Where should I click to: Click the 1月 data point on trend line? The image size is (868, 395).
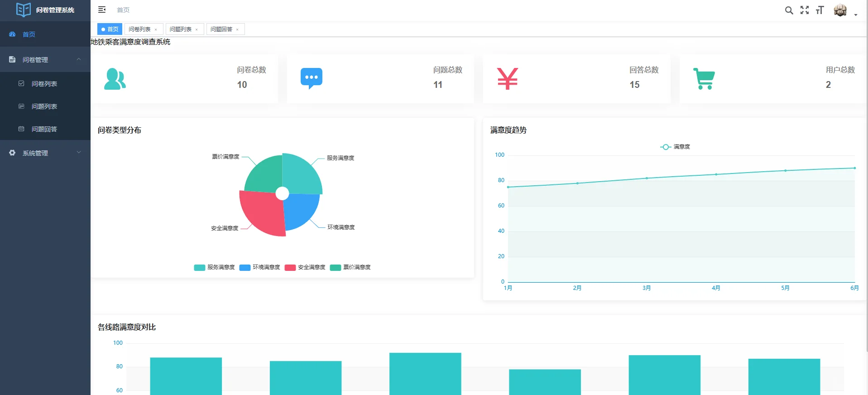point(508,187)
